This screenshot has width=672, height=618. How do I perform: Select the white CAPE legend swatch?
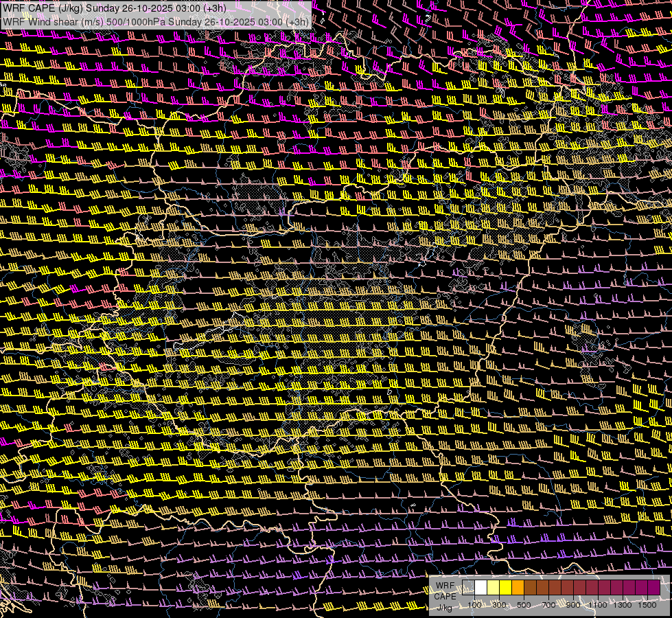pos(481,588)
